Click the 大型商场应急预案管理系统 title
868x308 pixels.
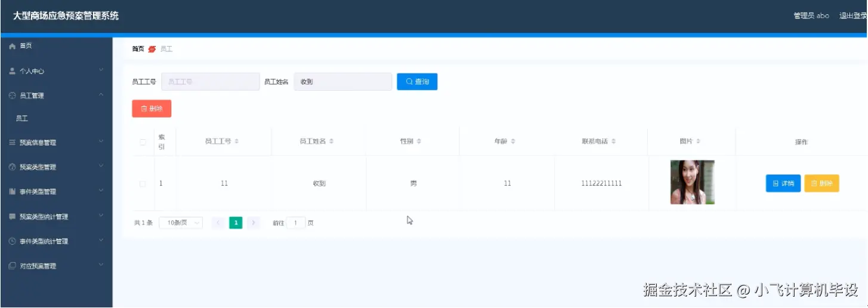[x=66, y=16]
